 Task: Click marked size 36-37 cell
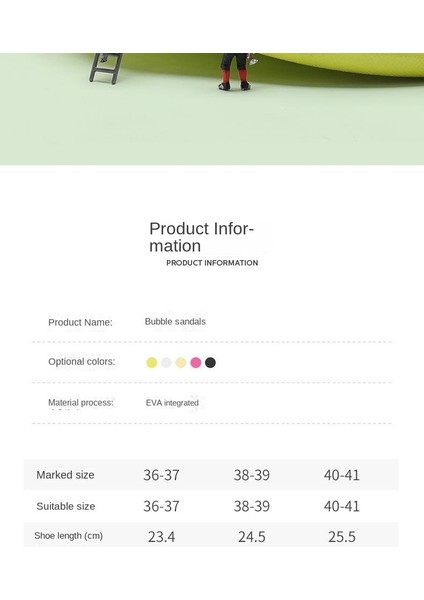[x=161, y=475]
